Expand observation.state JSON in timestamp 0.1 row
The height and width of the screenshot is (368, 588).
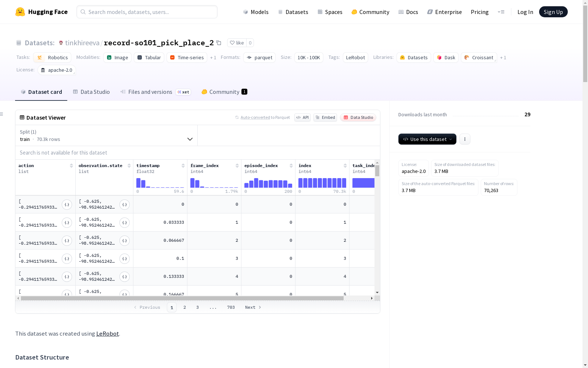pos(125,259)
